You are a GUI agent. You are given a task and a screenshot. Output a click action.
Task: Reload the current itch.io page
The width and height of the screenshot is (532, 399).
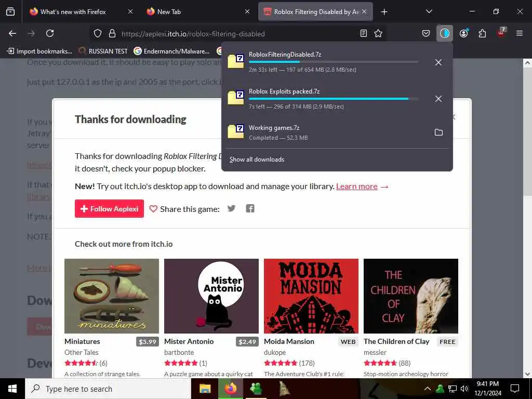point(50,33)
